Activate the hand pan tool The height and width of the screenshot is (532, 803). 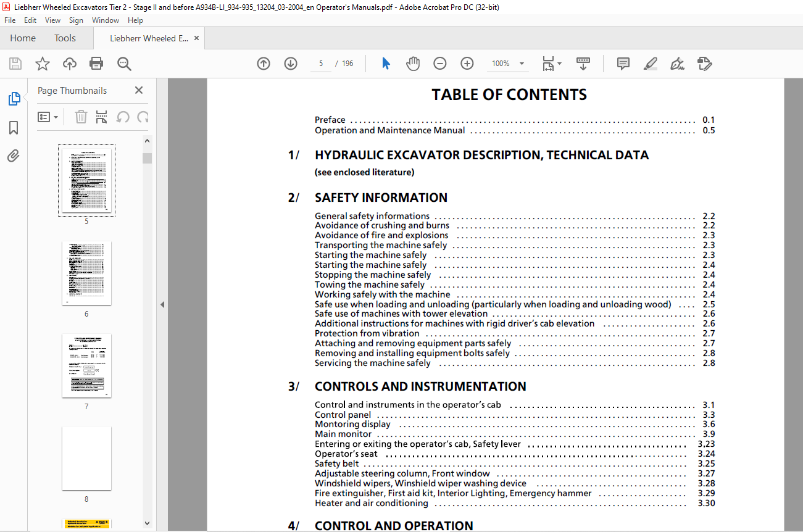413,64
